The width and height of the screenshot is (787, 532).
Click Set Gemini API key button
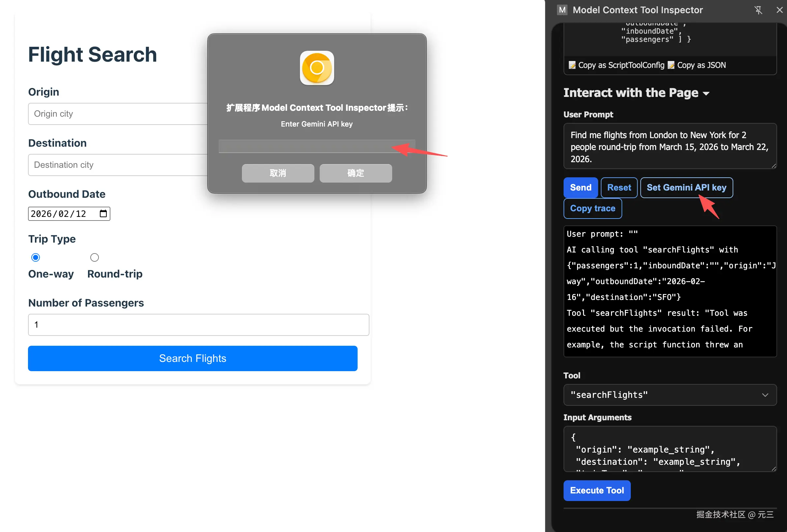pos(686,188)
